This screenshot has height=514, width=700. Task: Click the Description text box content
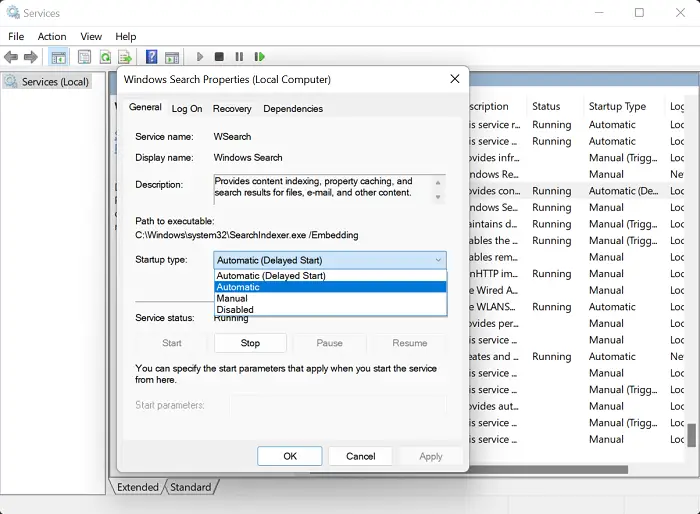[x=323, y=187]
